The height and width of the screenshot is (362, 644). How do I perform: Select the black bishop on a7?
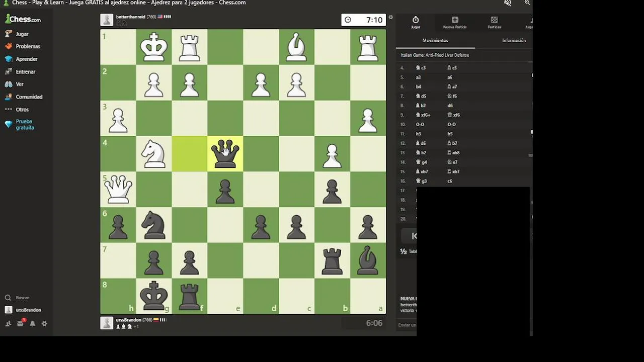(368, 261)
